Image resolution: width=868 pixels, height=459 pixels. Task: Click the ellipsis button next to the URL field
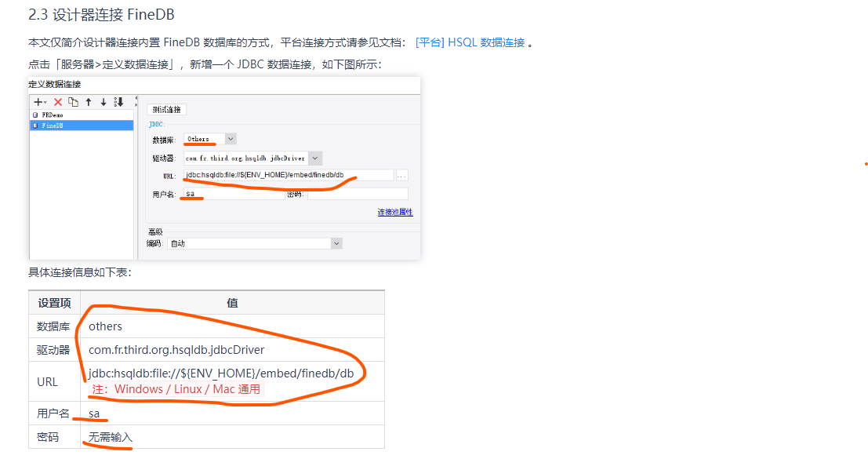point(402,176)
